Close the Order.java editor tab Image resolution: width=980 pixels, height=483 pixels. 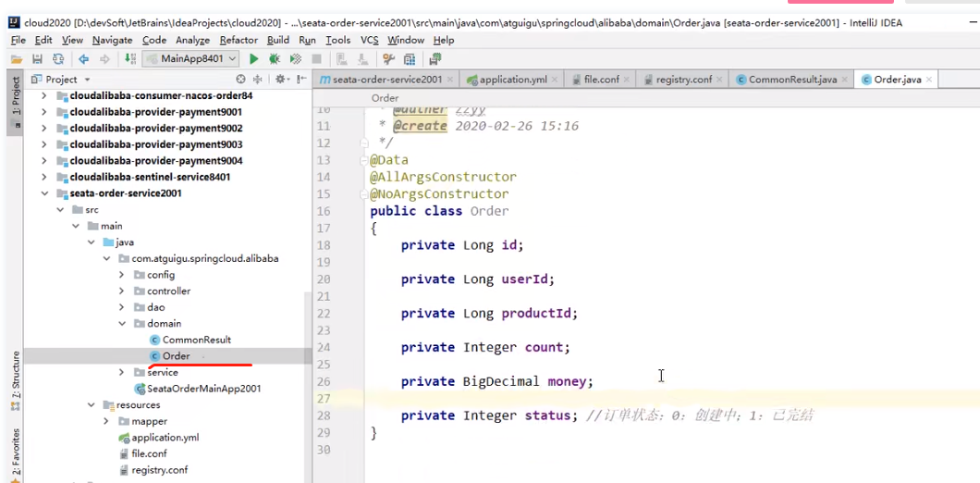point(929,80)
